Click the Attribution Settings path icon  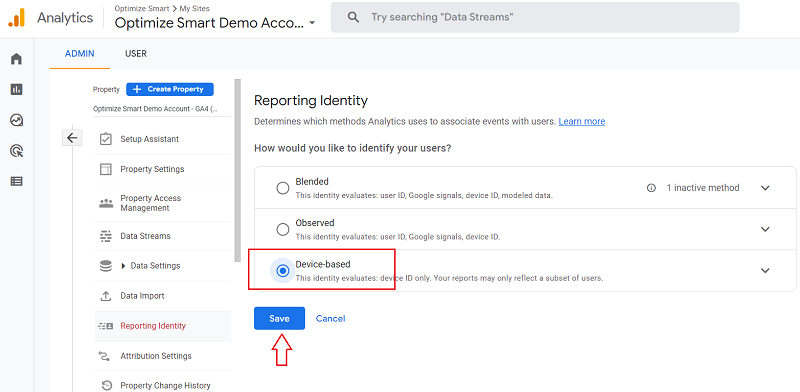[x=106, y=356]
